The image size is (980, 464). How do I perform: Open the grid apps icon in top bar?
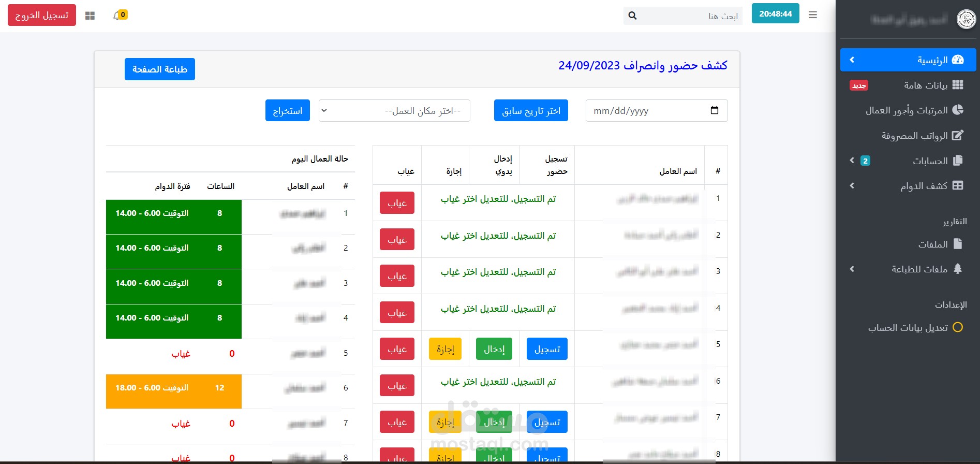click(x=90, y=16)
